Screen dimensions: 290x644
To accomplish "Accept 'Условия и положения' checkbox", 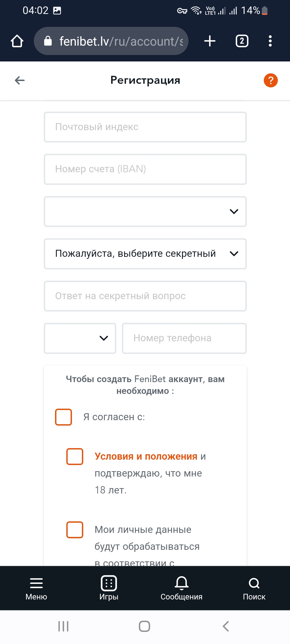I will 75,456.
